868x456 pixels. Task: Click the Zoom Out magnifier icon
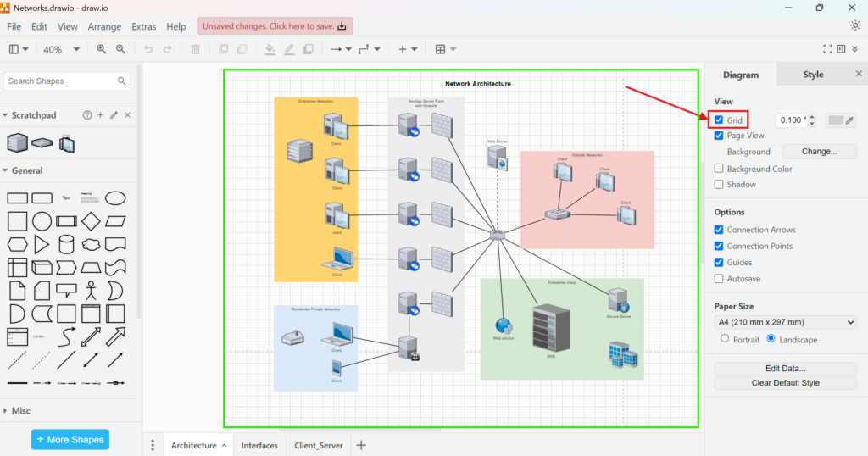tap(120, 50)
